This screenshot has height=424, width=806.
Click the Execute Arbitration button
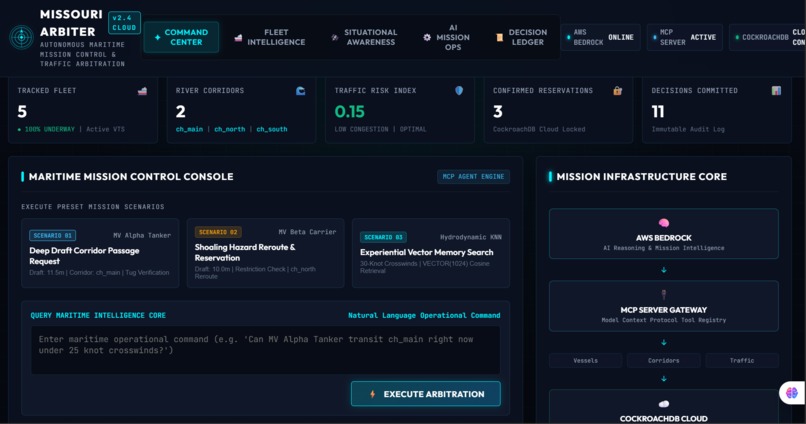[x=426, y=394]
